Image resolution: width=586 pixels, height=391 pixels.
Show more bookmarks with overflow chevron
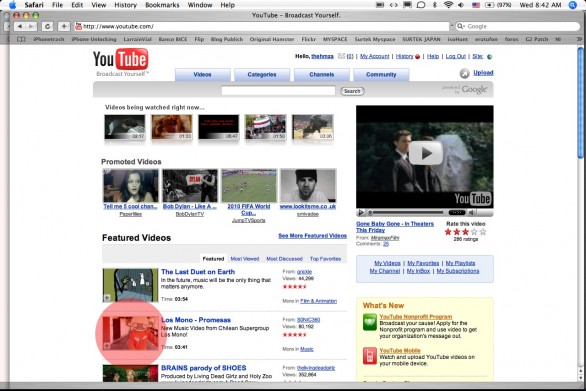579,39
